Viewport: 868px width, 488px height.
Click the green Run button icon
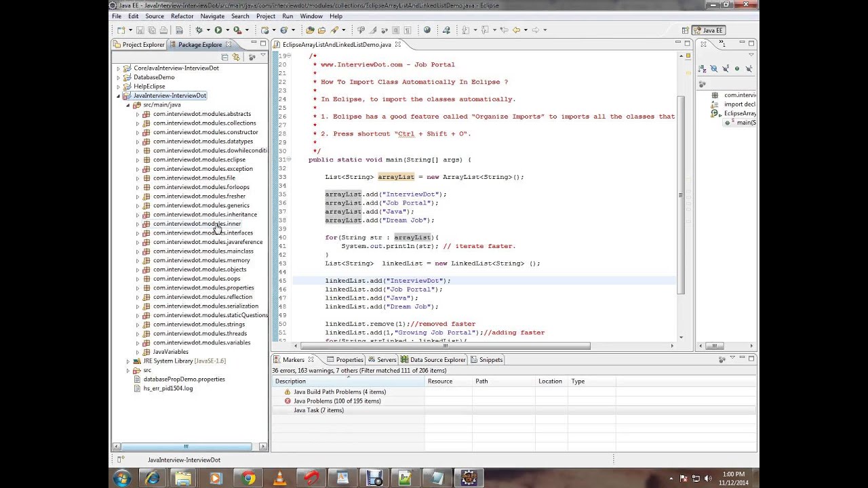[x=218, y=30]
